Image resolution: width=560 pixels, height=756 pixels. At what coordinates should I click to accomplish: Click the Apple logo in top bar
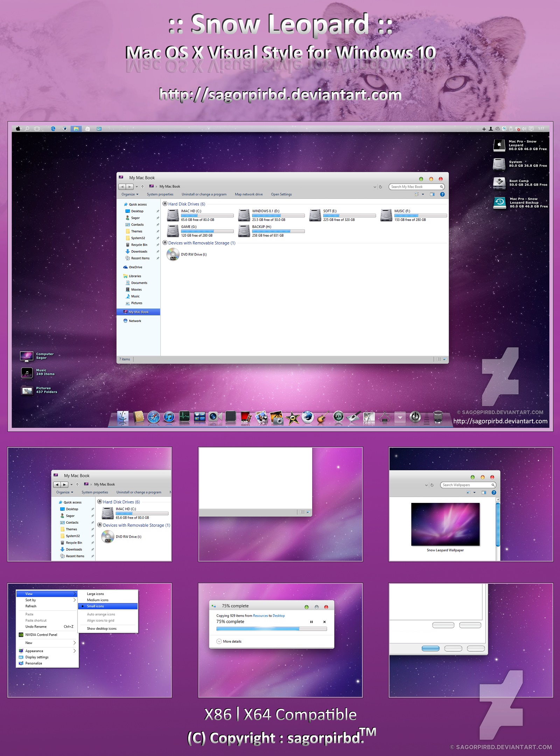click(x=17, y=128)
